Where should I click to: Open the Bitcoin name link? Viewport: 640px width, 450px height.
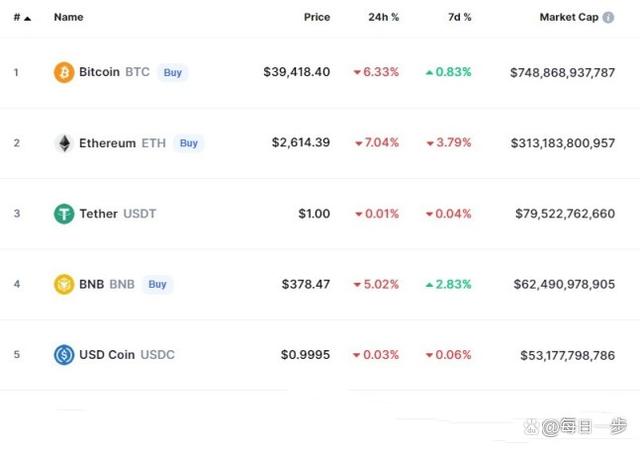(99, 72)
